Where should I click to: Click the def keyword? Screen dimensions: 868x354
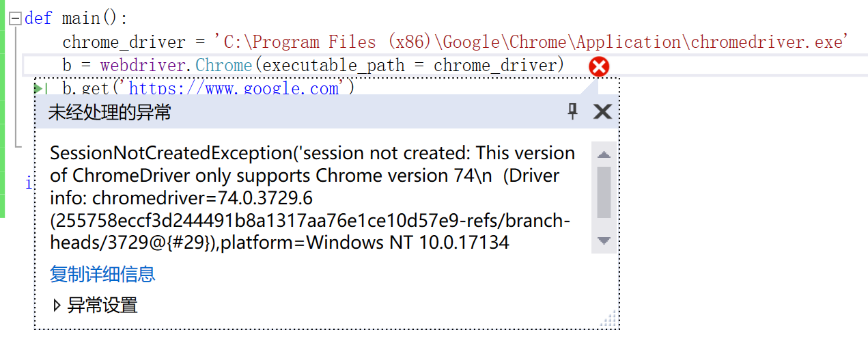(38, 18)
